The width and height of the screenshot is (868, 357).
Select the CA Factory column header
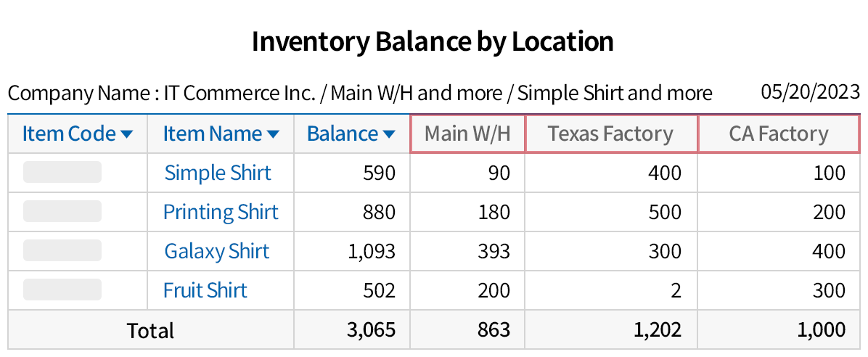click(778, 134)
